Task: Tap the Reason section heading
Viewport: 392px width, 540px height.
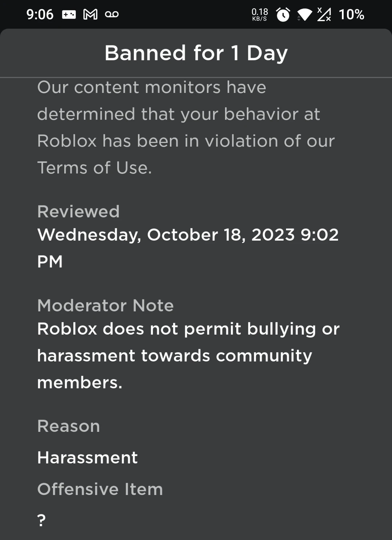Action: pos(68,426)
